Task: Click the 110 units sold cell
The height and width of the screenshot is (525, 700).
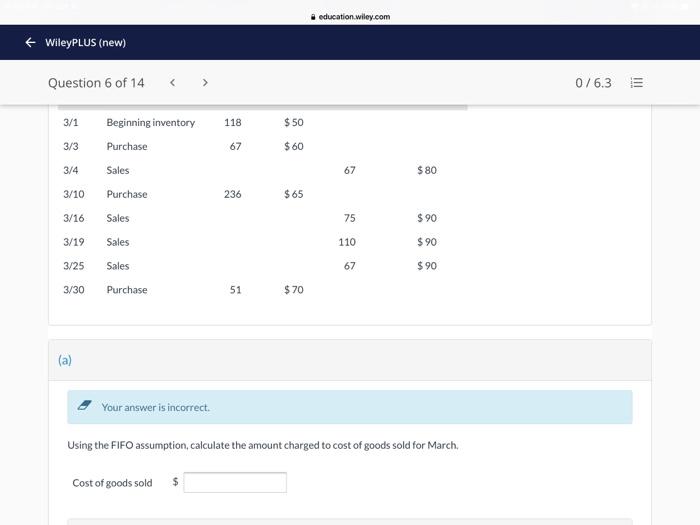Action: tap(347, 242)
